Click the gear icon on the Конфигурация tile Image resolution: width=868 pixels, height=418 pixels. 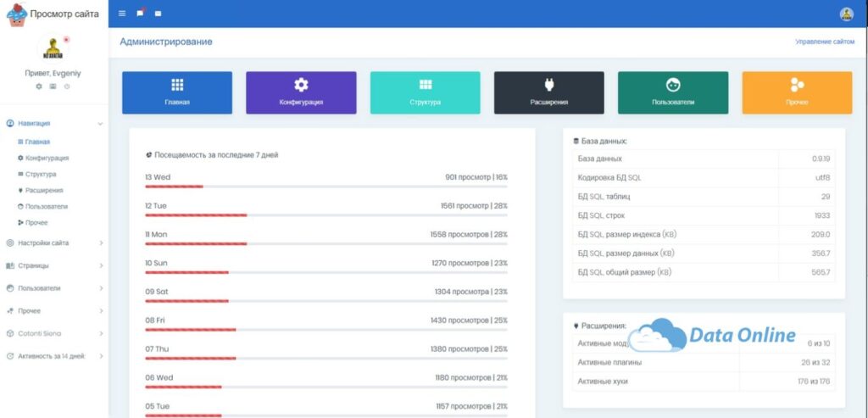[301, 85]
